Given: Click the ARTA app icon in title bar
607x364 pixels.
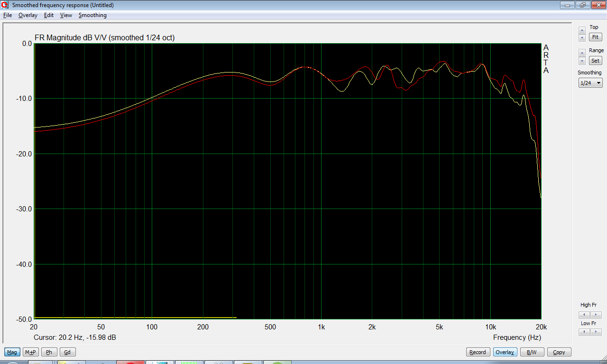Looking at the screenshot, I should [6, 5].
